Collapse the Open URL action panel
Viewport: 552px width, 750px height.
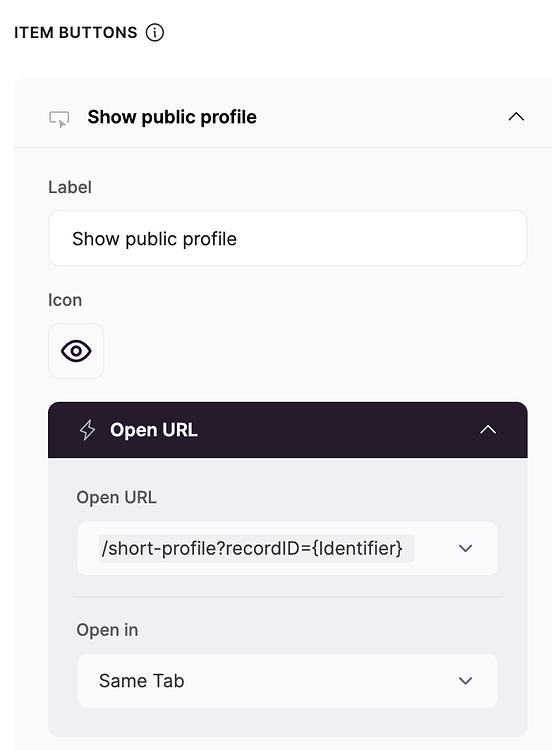488,430
